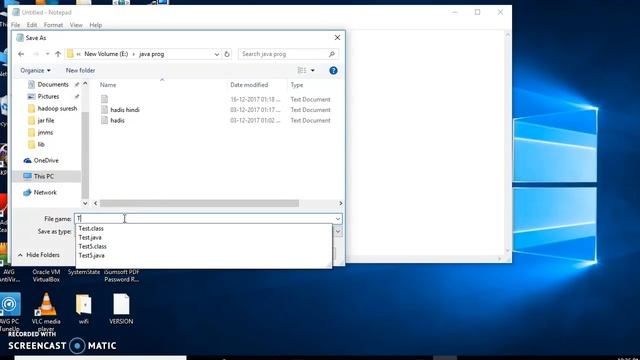Click the search magnifier icon

click(331, 54)
